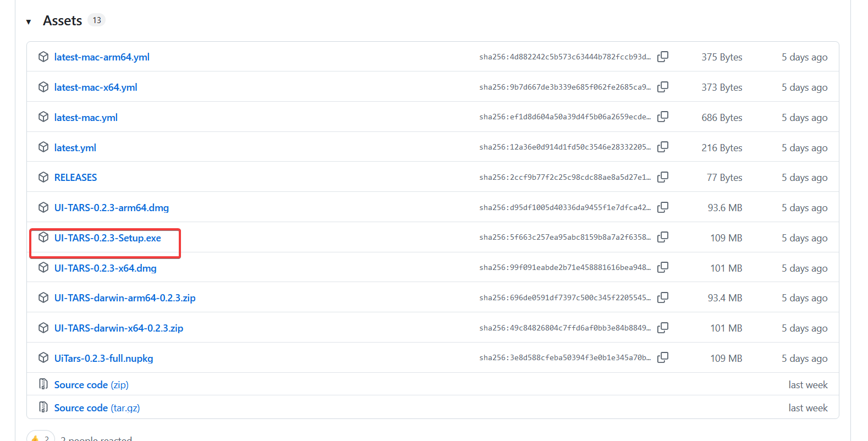Click the 686 Bytes size value
The image size is (868, 441).
pos(722,118)
